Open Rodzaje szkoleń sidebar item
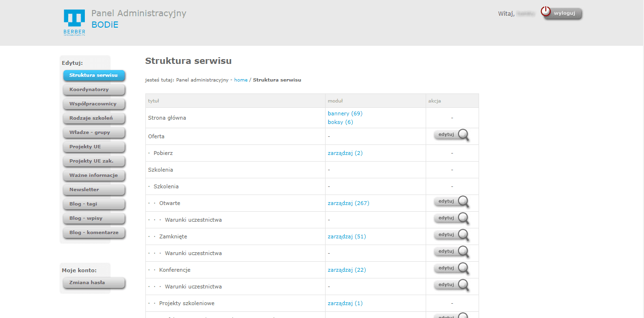Screen dimensions: 644x318 pos(94,118)
